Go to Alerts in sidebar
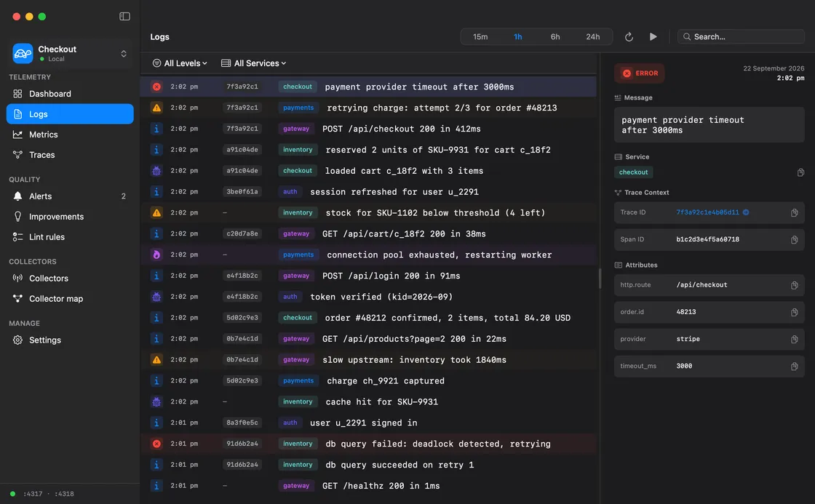This screenshot has height=504, width=815. tap(70, 196)
